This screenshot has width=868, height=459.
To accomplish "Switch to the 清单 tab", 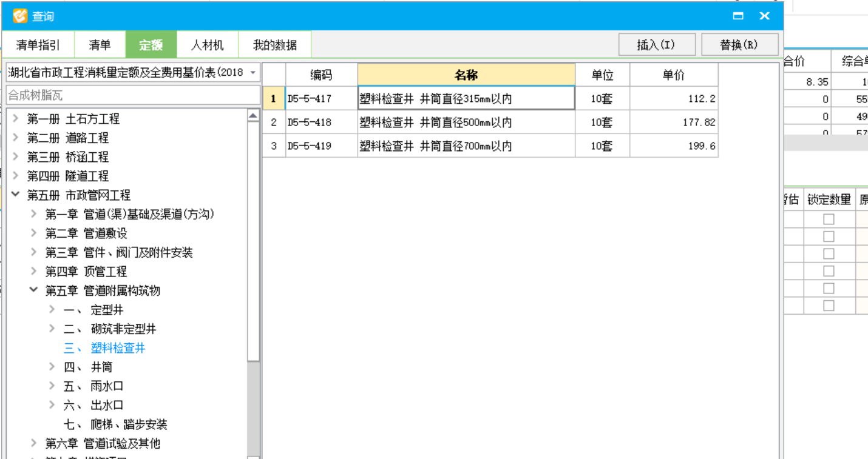I will click(x=100, y=45).
